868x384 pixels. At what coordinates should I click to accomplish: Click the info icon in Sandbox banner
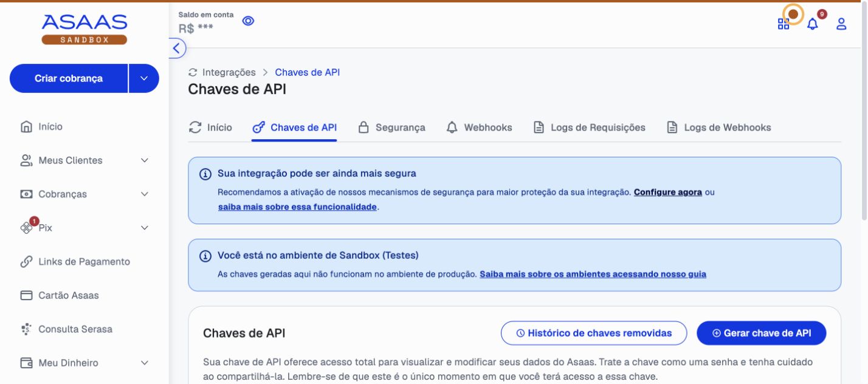pyautogui.click(x=205, y=256)
